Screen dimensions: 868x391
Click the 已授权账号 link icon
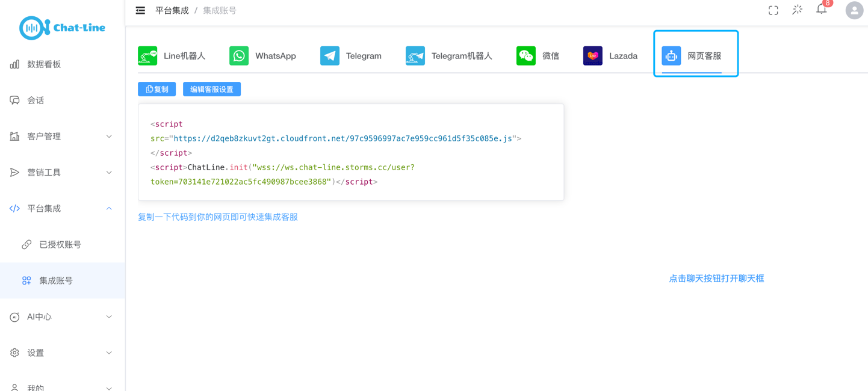coord(26,245)
